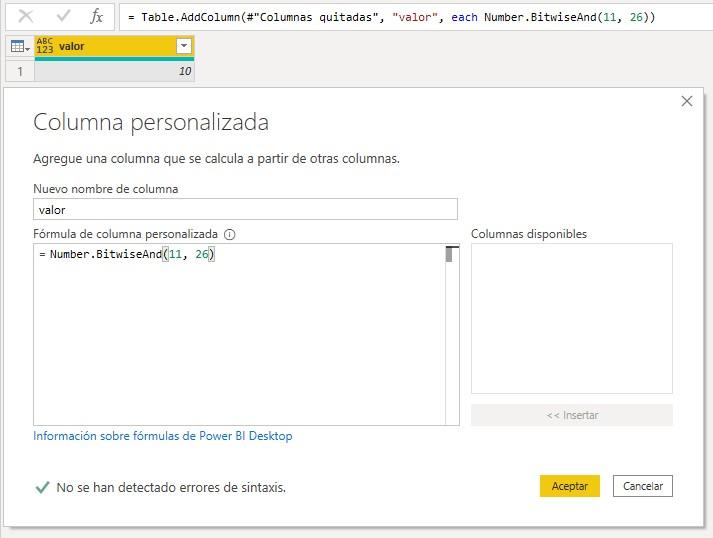
Task: Select row number 1
Action: [x=20, y=71]
